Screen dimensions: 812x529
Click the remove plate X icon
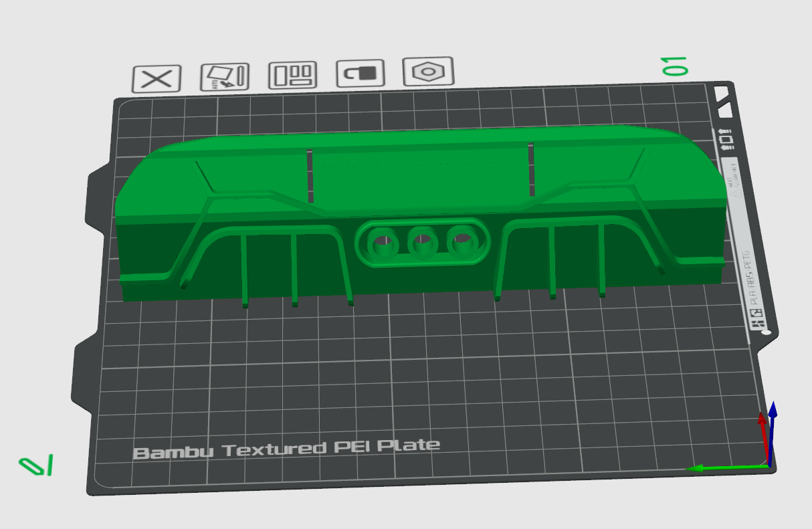click(x=157, y=80)
